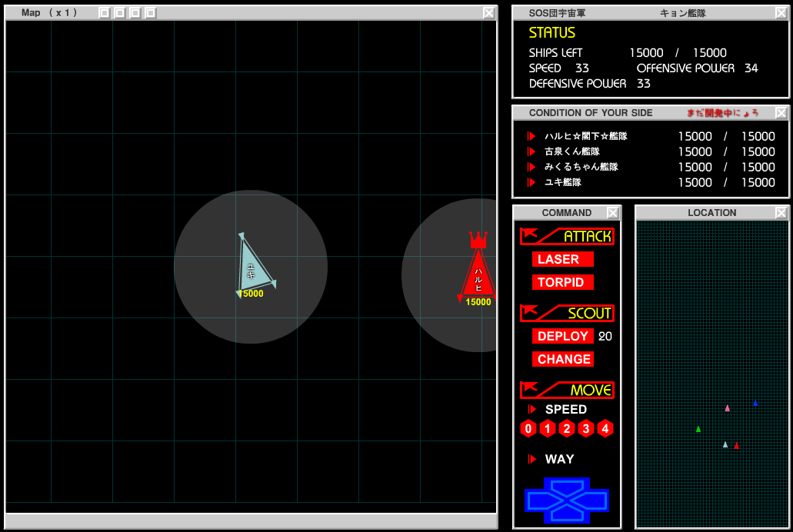
Task: Click the red まだ開発中 notice text
Action: tap(722, 113)
